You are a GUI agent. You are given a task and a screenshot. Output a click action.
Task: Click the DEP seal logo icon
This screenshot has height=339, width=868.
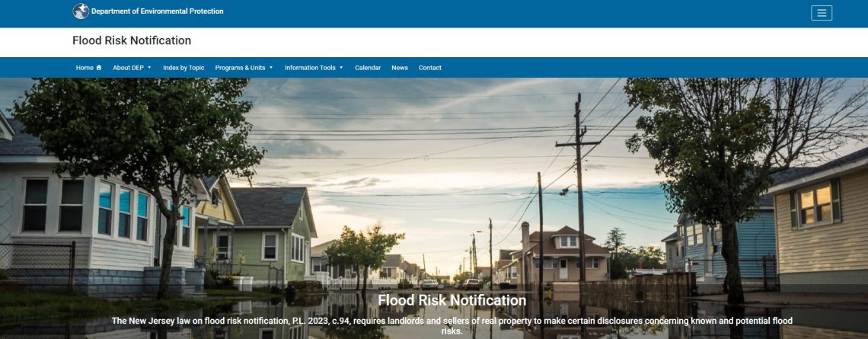(x=81, y=11)
